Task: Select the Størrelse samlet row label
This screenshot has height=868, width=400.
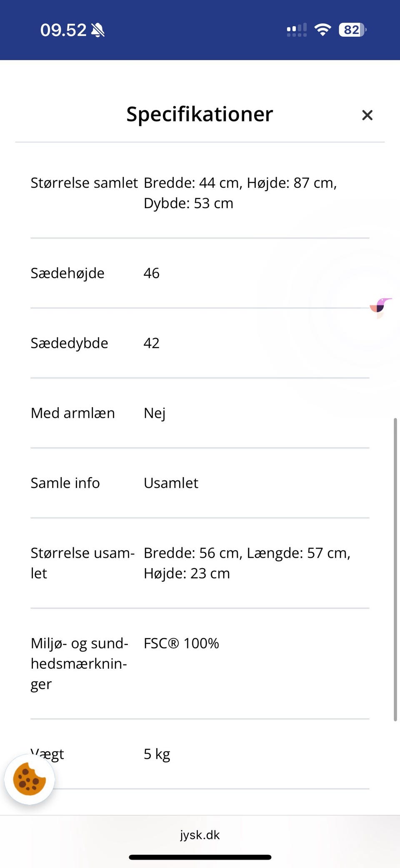Action: point(84,183)
